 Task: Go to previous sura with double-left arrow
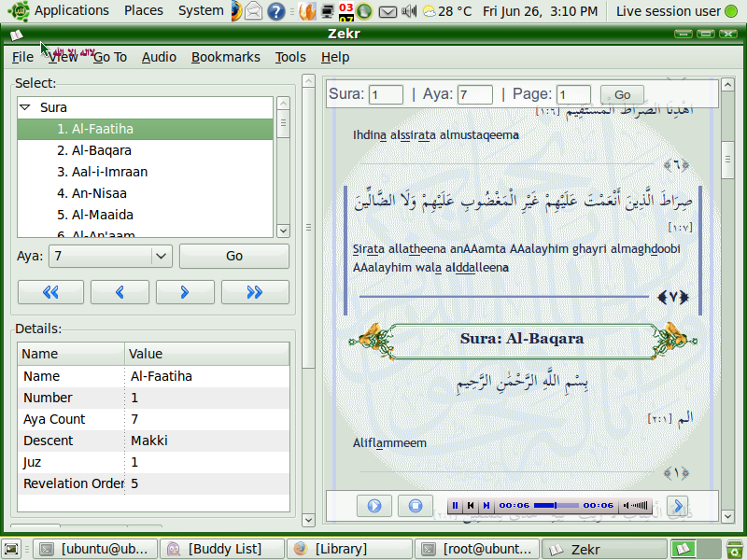[x=50, y=292]
